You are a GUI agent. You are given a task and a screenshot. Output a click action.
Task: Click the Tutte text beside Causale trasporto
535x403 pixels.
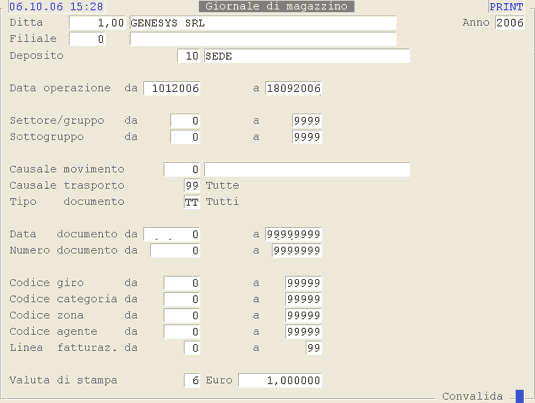(x=222, y=186)
